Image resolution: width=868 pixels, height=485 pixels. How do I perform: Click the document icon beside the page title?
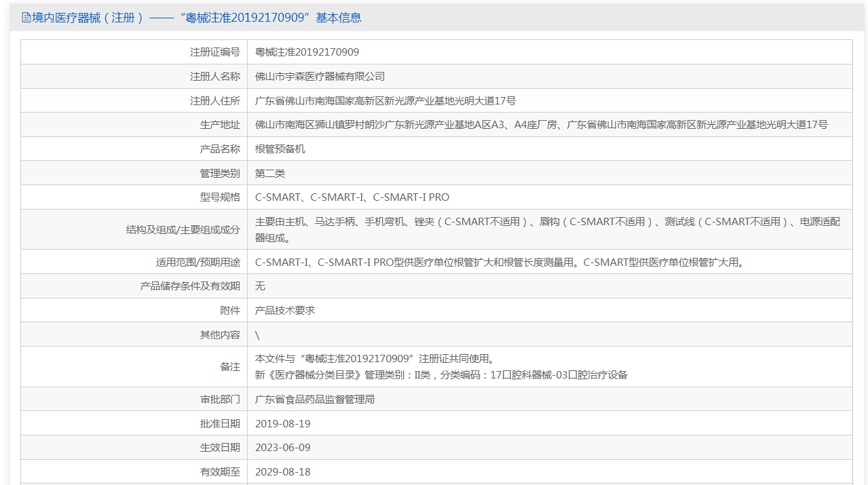click(x=26, y=18)
